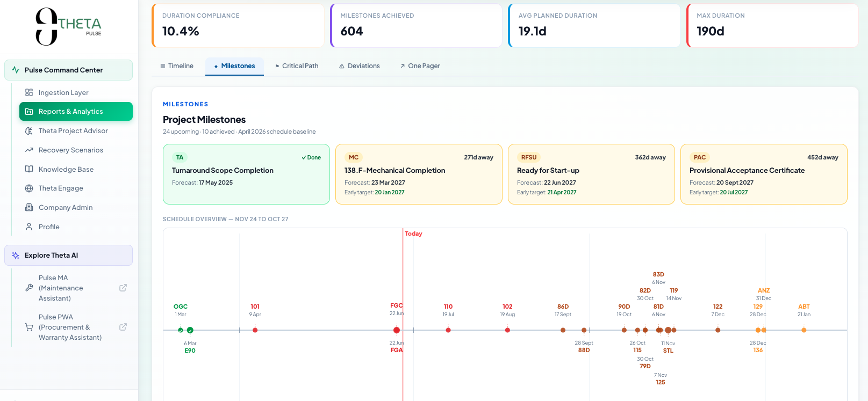The image size is (868, 401).
Task: Open the Mechanical Completion milestone card
Action: click(x=419, y=174)
